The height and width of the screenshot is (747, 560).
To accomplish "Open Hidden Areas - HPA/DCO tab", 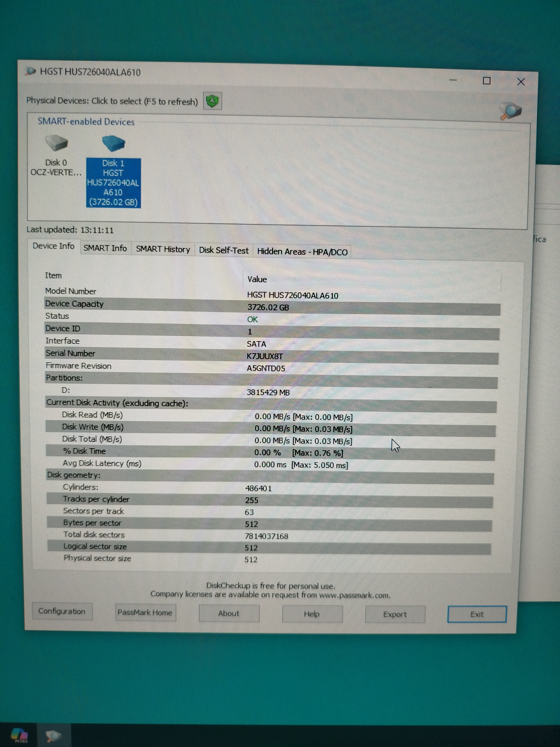I will (302, 252).
